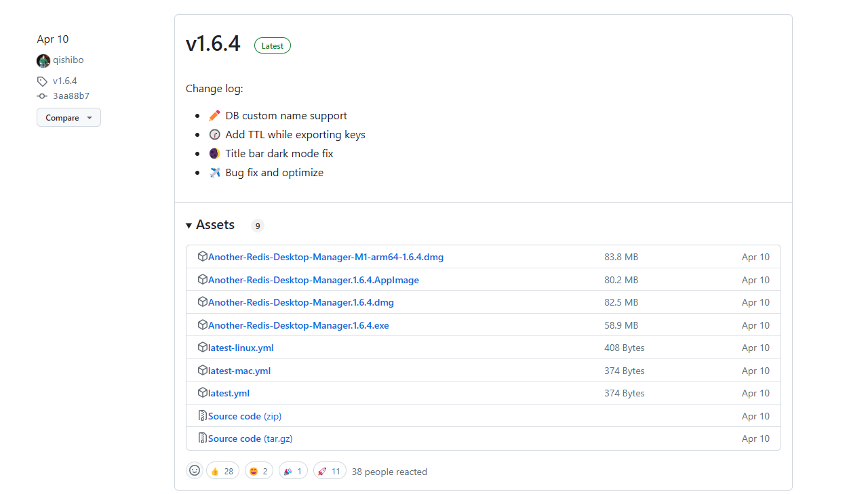868x494 pixels.
Task: Open the add reaction smiley picker
Action: pos(195,470)
